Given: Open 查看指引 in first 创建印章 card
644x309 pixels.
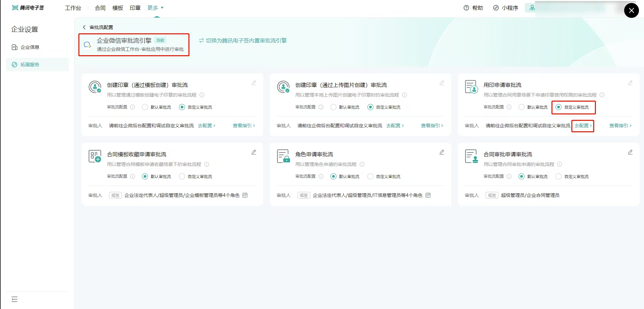Looking at the screenshot, I should (244, 126).
